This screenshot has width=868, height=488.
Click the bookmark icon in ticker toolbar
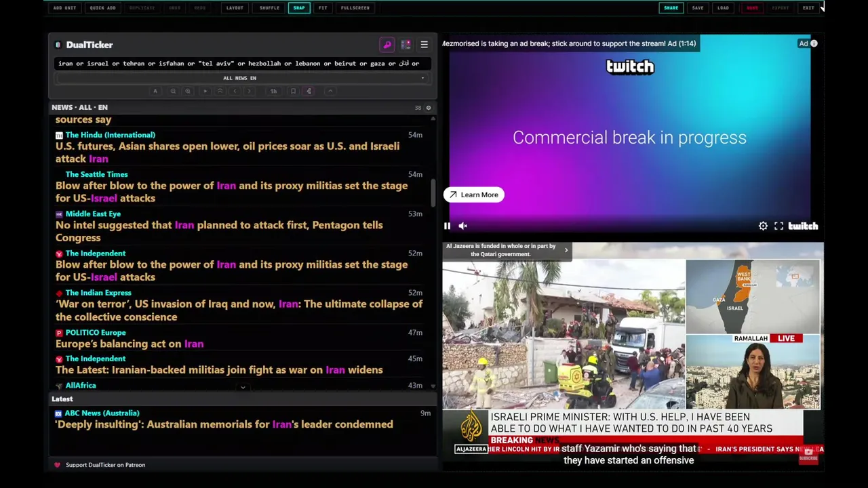pos(293,91)
